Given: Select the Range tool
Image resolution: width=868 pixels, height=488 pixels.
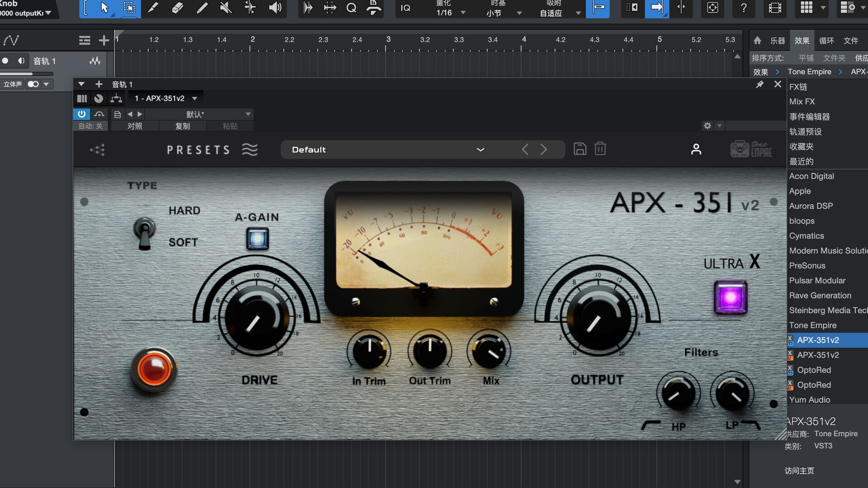Looking at the screenshot, I should coord(129,8).
